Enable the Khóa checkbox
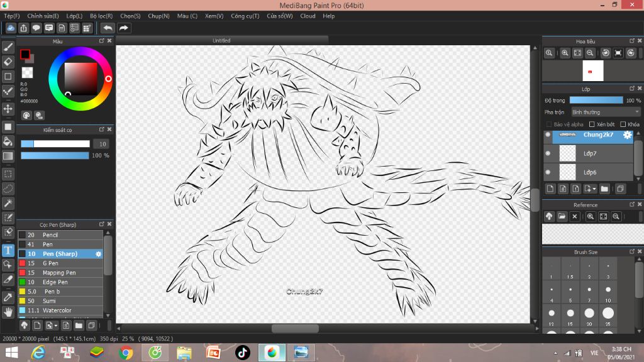The image size is (644, 362). [623, 124]
